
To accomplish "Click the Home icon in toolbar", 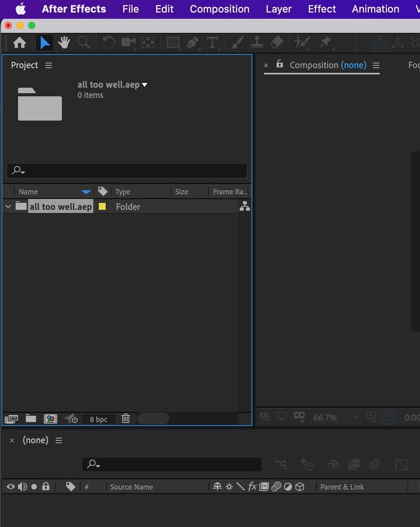I will 20,42.
